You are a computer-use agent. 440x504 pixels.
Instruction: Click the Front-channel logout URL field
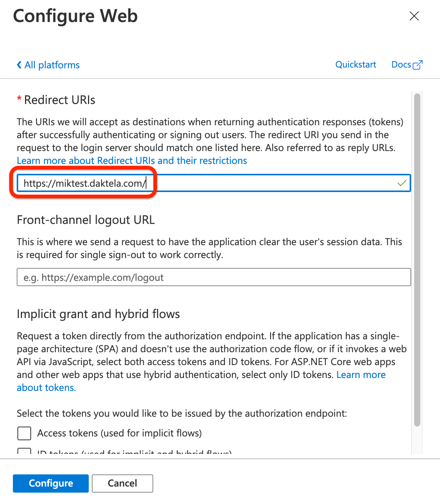click(x=212, y=277)
